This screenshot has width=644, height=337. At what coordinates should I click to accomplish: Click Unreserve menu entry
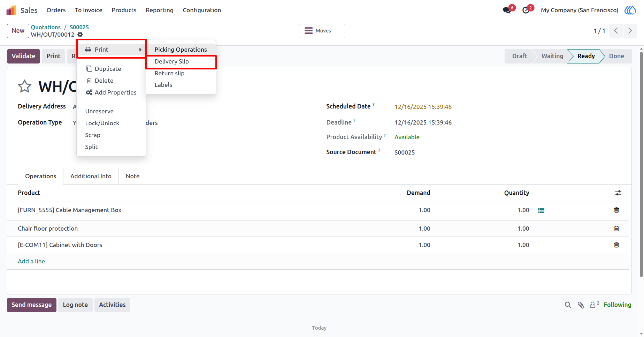coord(111,111)
